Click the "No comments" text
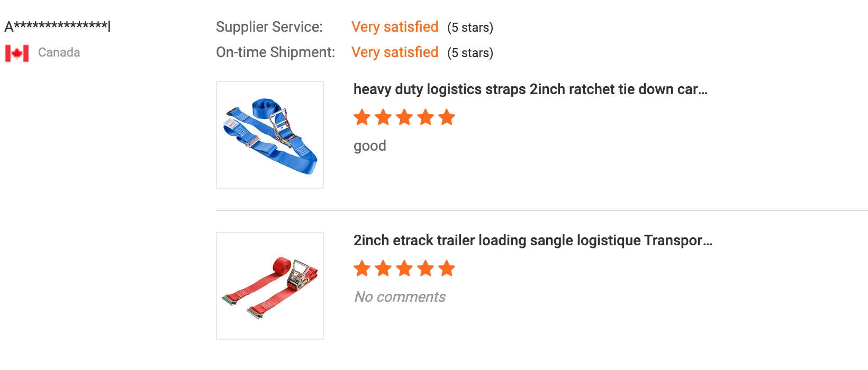 (x=400, y=297)
